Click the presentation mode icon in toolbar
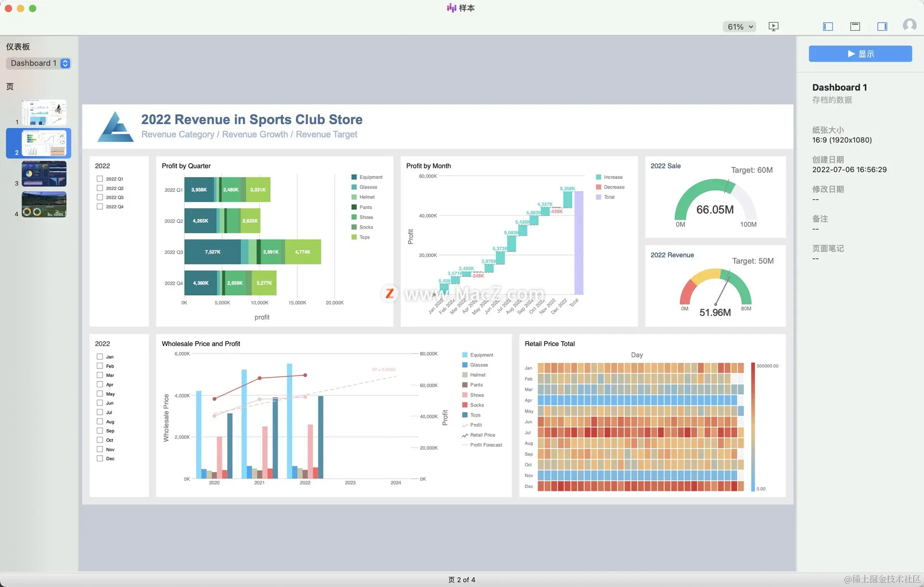 click(x=773, y=26)
